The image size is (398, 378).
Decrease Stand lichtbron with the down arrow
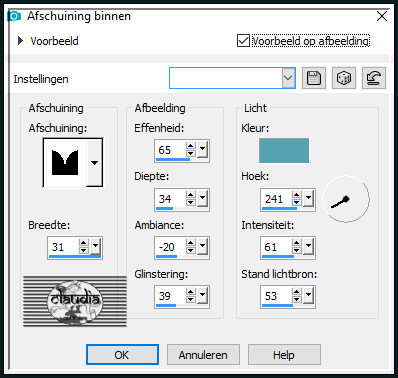point(297,299)
